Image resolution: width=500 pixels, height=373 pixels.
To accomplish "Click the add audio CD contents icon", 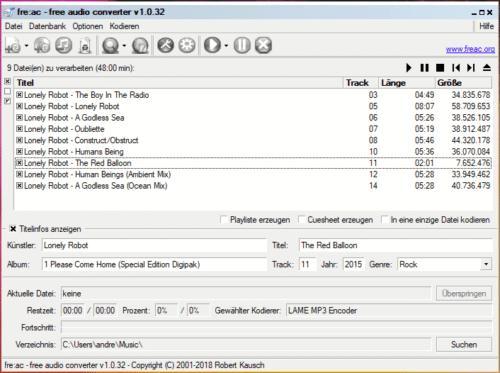I will 42,45.
